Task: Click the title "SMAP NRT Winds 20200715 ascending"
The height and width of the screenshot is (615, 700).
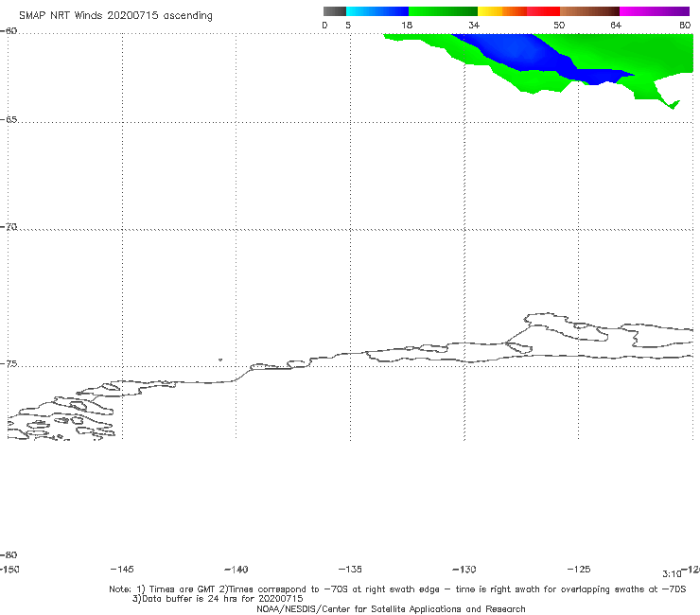Action: point(115,15)
